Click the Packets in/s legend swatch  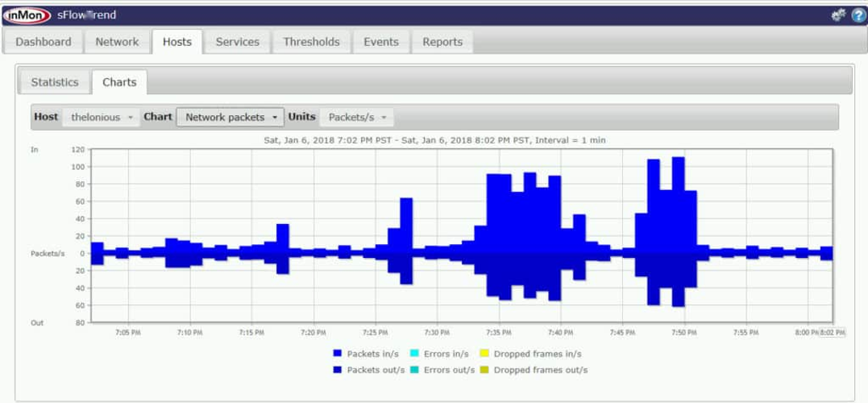tap(337, 354)
